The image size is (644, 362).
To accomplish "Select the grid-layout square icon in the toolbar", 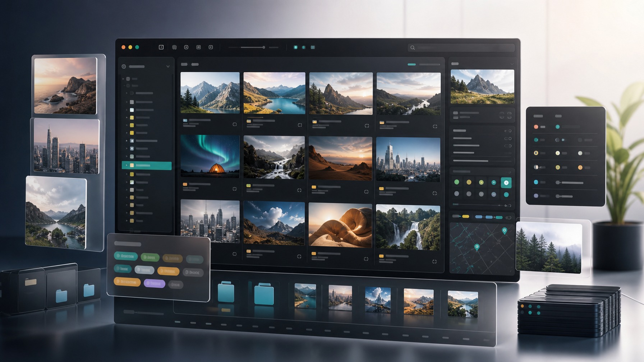I will coord(198,47).
